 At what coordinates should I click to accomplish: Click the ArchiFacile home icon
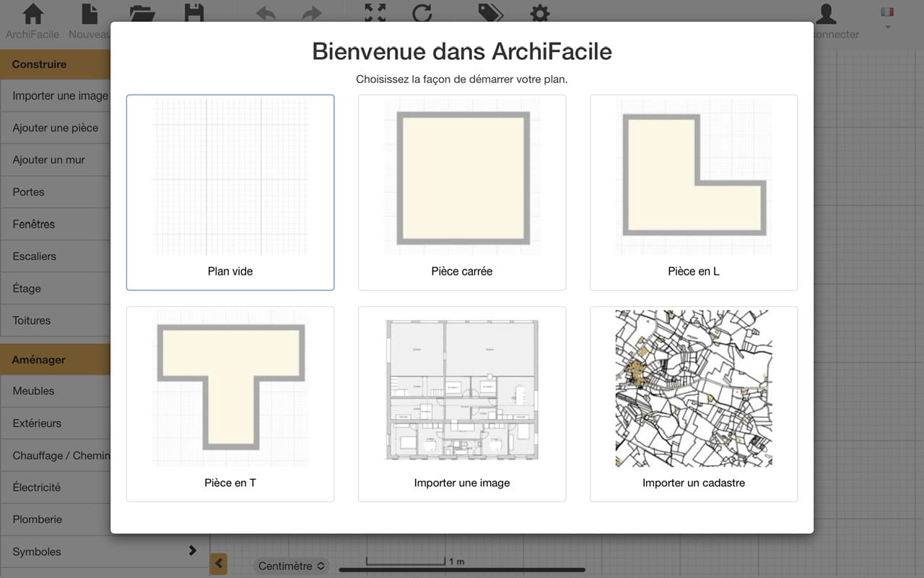pyautogui.click(x=33, y=14)
